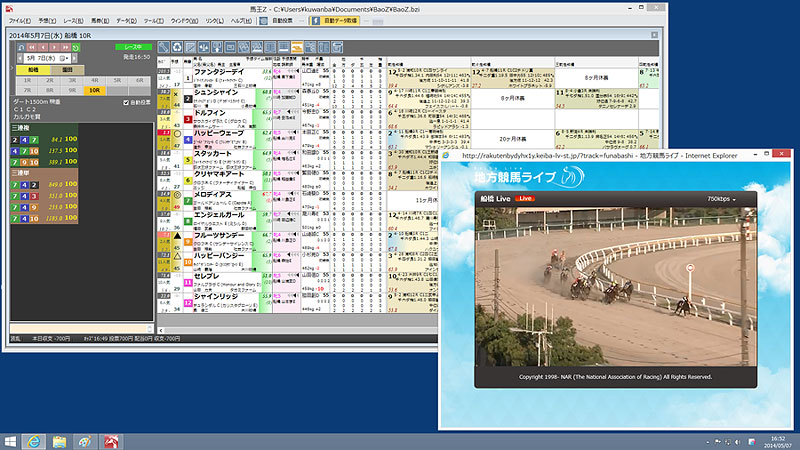Click the pink number 11 square for セレブレ

tap(188, 282)
